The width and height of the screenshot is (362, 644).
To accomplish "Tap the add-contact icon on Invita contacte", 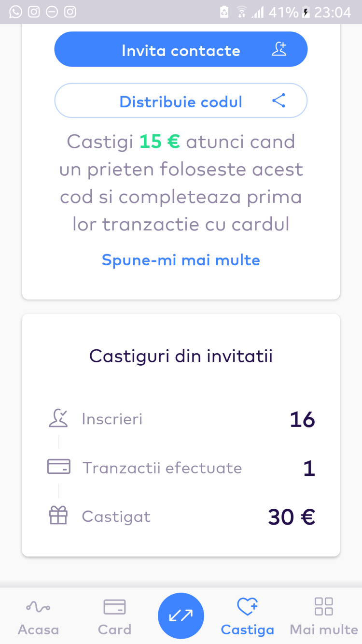I will pyautogui.click(x=279, y=49).
